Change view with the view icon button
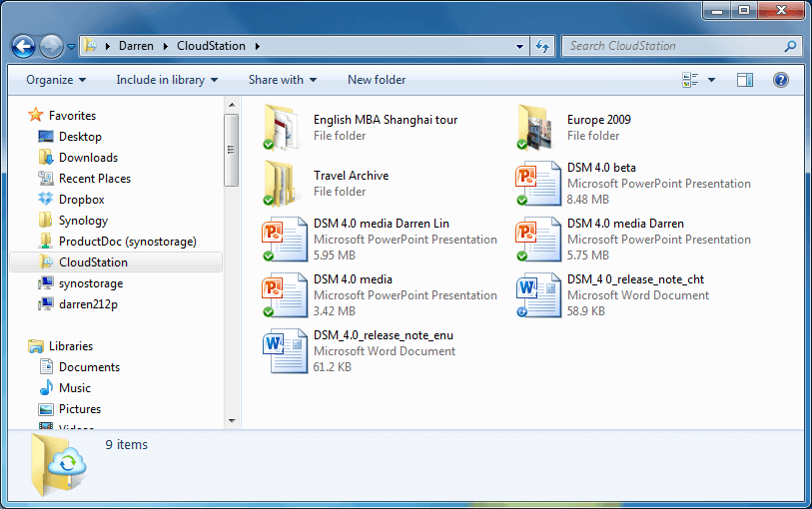 [x=690, y=80]
